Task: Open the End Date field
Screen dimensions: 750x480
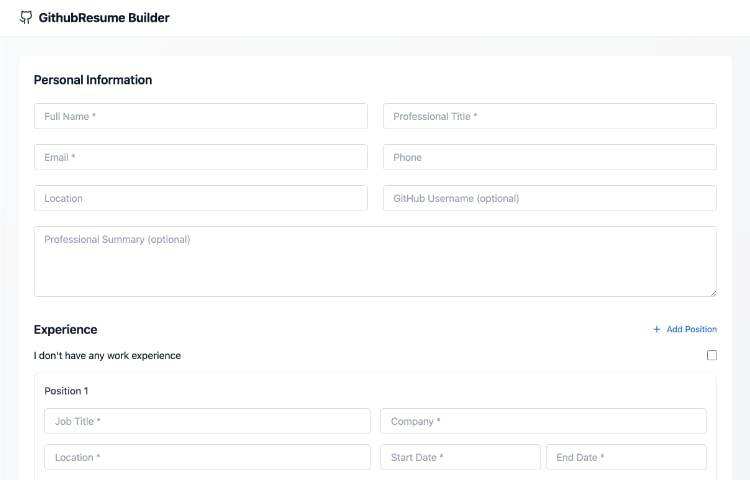Action: coord(626,457)
